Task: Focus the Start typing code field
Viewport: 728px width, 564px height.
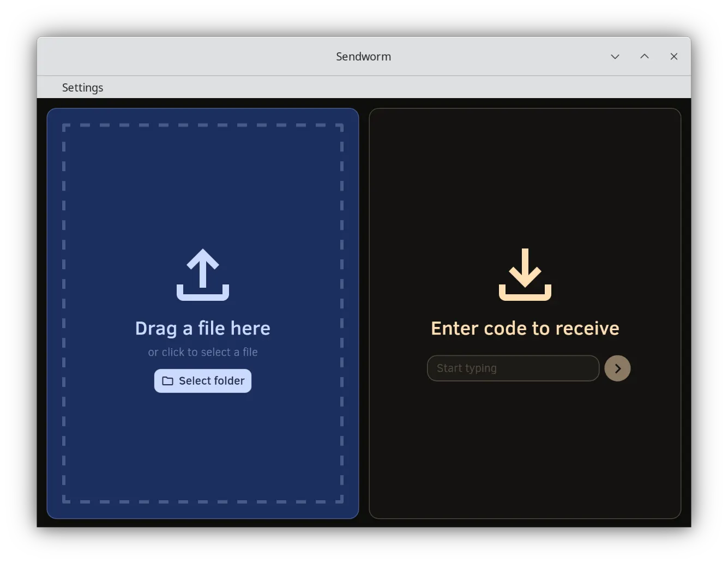Action: (x=513, y=368)
